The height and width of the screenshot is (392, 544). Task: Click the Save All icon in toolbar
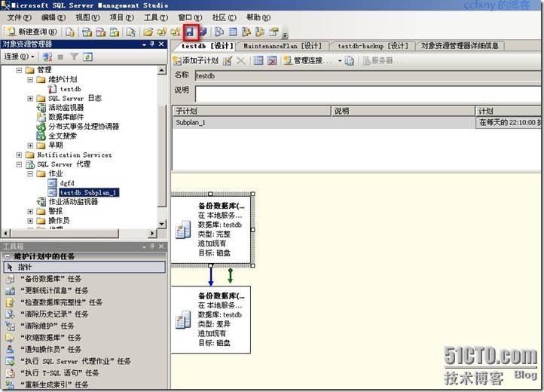[203, 32]
